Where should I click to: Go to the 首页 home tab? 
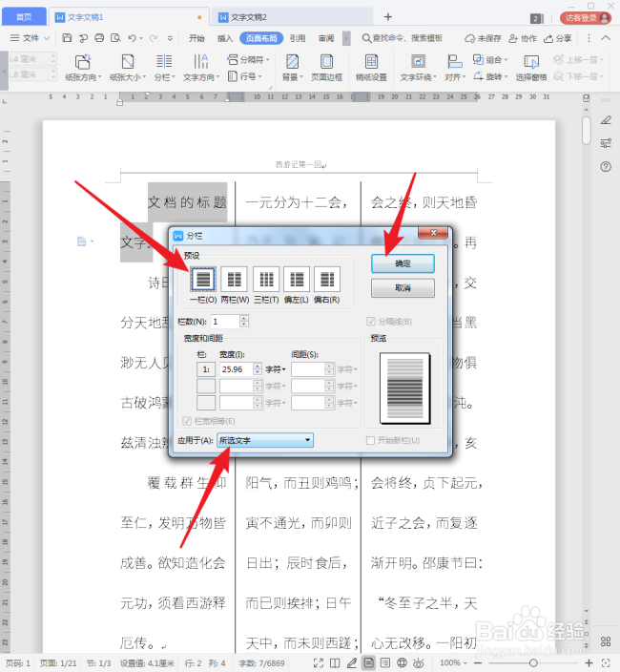24,17
